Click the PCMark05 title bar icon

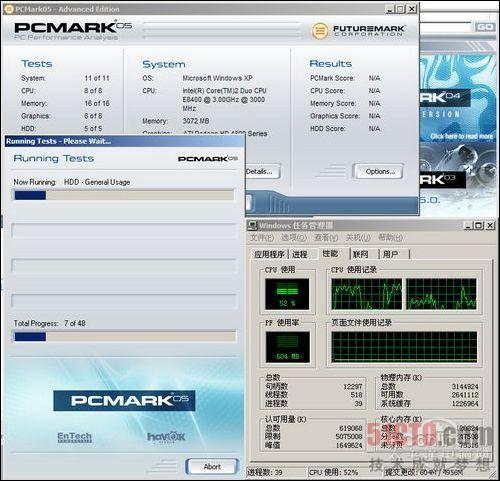click(x=10, y=9)
